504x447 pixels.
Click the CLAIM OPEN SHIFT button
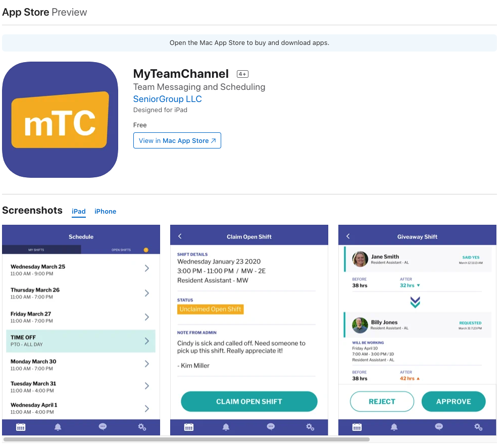tap(249, 402)
